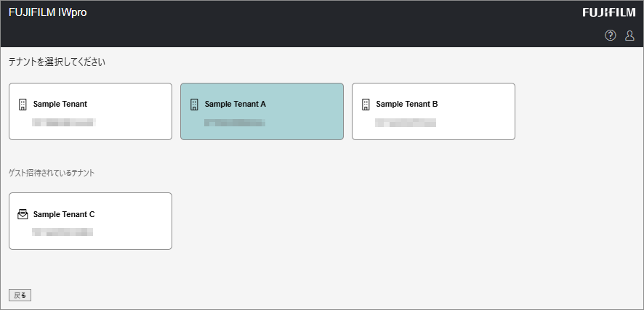This screenshot has width=644, height=310.
Task: Open the help question mark icon
Action: (x=610, y=36)
